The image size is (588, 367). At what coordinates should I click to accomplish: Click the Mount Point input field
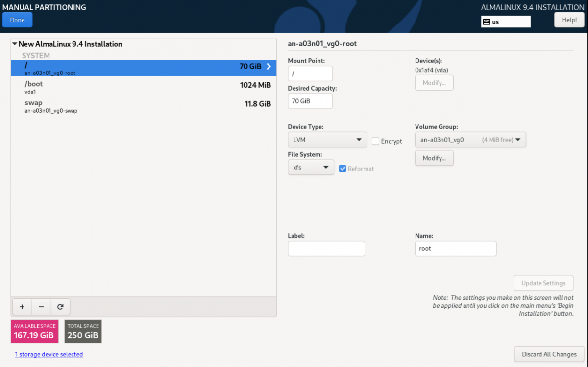click(310, 73)
